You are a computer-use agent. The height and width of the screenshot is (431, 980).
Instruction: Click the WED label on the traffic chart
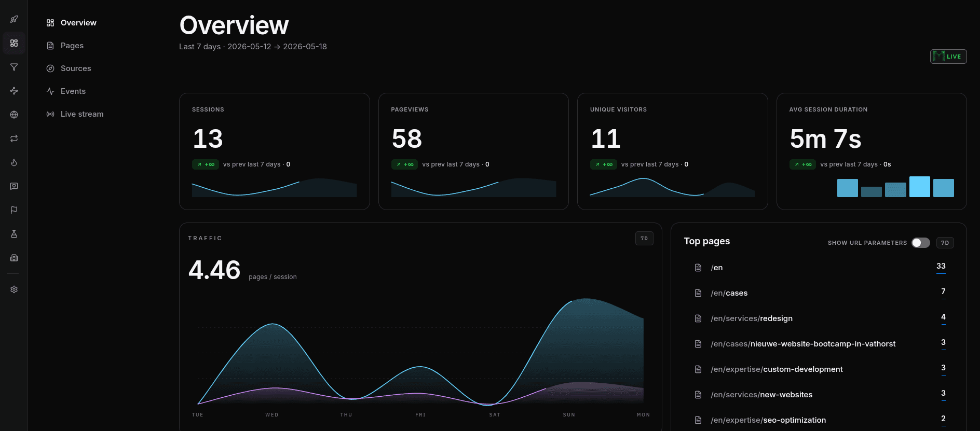coord(272,415)
